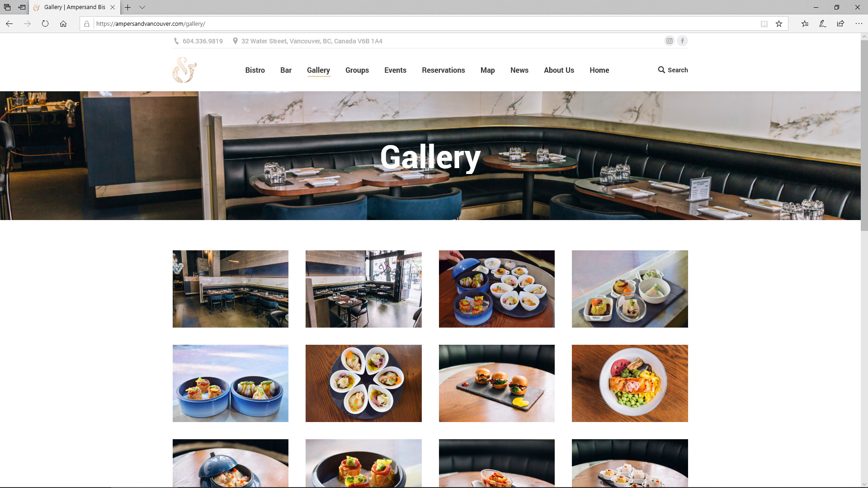The height and width of the screenshot is (488, 868).
Task: Click the Ampersand logo in header
Action: click(x=184, y=70)
